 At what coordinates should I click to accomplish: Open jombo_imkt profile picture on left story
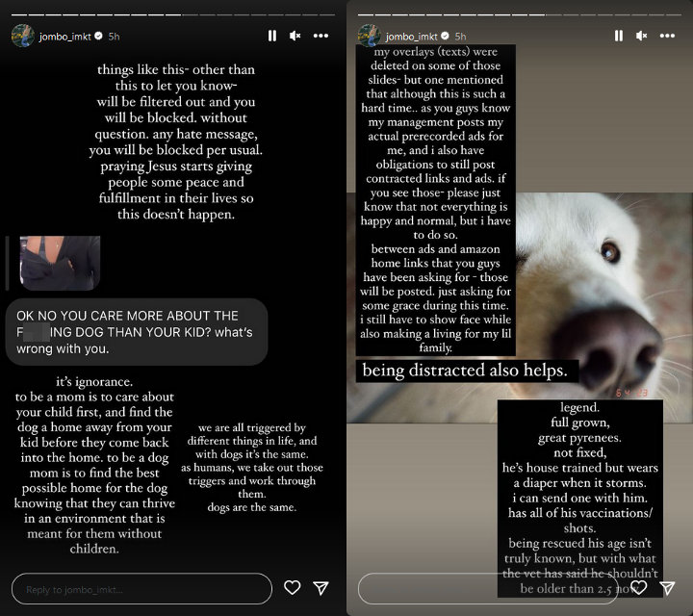pos(23,36)
